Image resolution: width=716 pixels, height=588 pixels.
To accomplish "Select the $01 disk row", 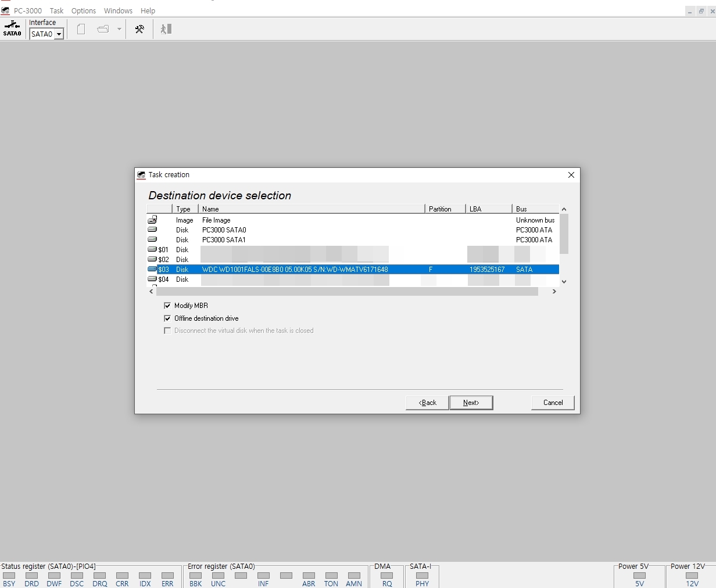I will (353, 250).
